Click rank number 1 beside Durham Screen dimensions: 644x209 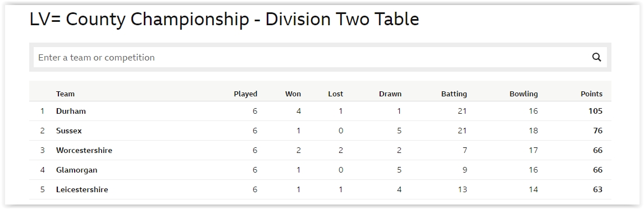tap(42, 111)
